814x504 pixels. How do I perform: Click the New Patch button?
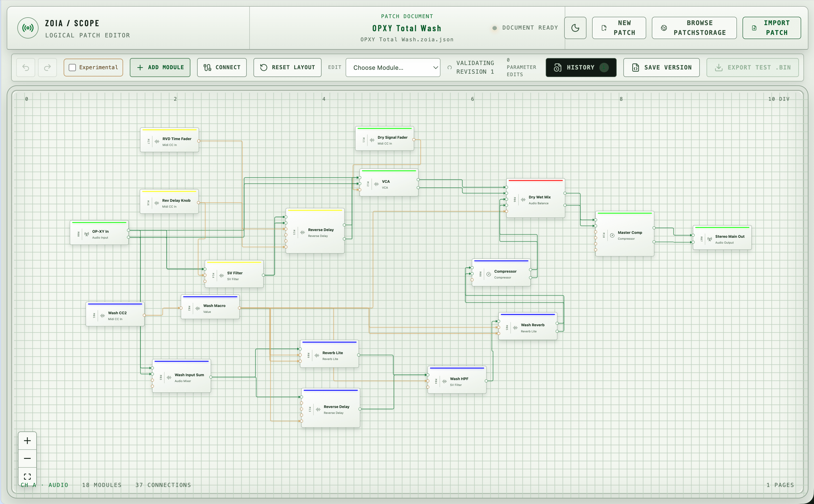(619, 28)
